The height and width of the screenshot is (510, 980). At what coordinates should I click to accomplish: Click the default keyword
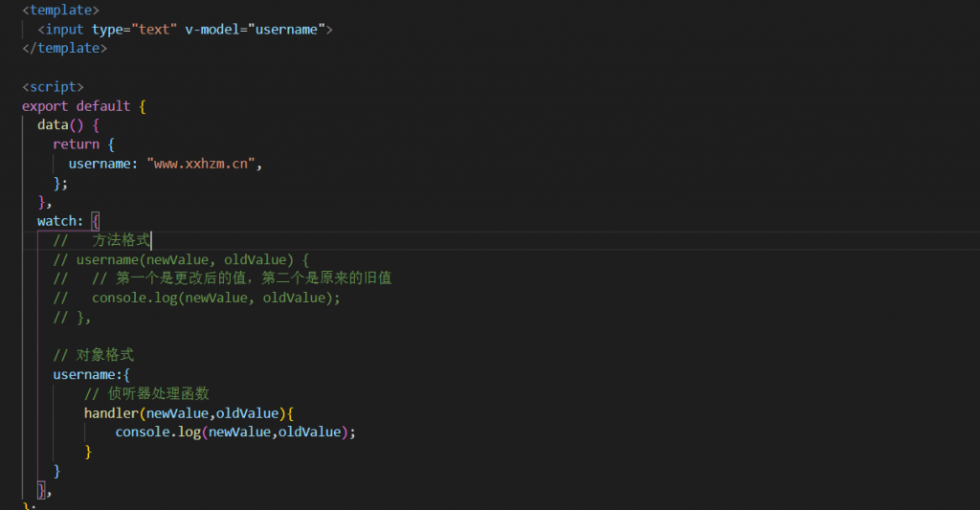tap(103, 105)
